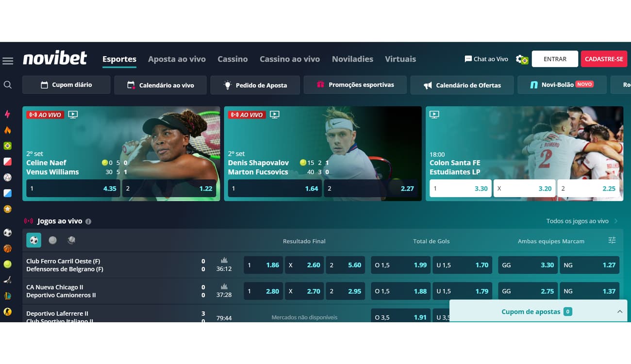Select the soccer filter in Jogos ao vivo
631x364 pixels.
(34, 240)
